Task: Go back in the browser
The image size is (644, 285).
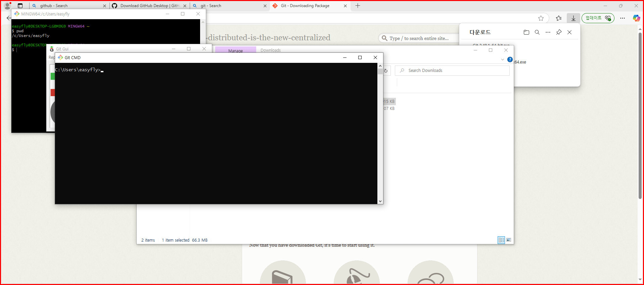Action: coord(8,18)
